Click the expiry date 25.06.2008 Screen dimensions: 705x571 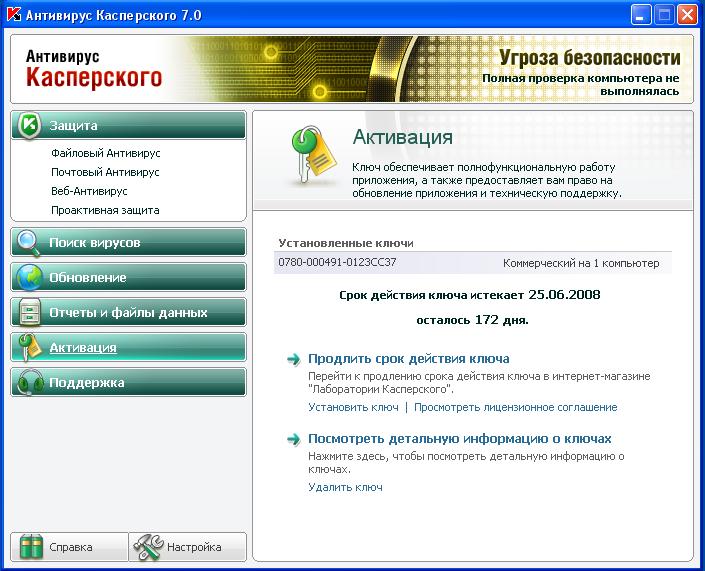[x=564, y=295]
